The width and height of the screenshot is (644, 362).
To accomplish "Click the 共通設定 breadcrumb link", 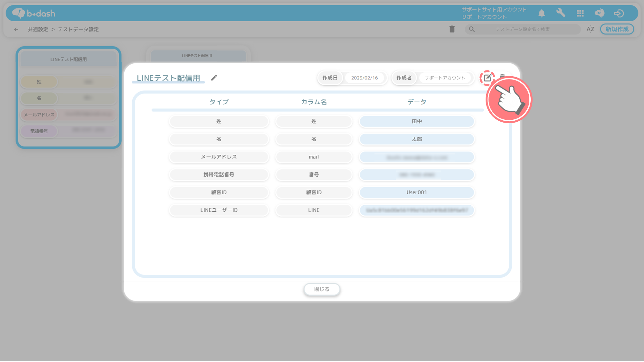I will 38,29.
